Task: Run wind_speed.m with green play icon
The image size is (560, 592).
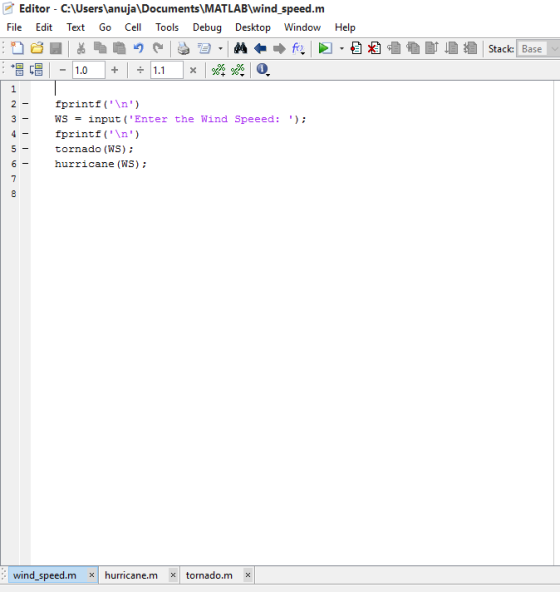Action: [x=325, y=48]
